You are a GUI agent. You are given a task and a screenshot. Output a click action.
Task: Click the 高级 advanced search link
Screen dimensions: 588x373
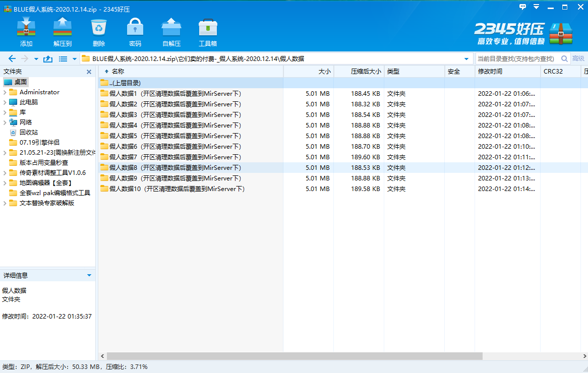pyautogui.click(x=578, y=58)
